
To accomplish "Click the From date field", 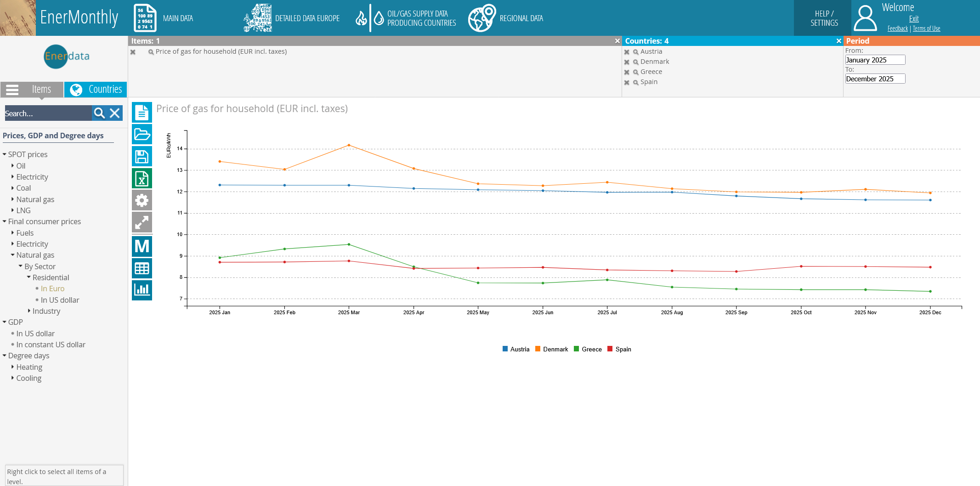I will click(x=875, y=60).
